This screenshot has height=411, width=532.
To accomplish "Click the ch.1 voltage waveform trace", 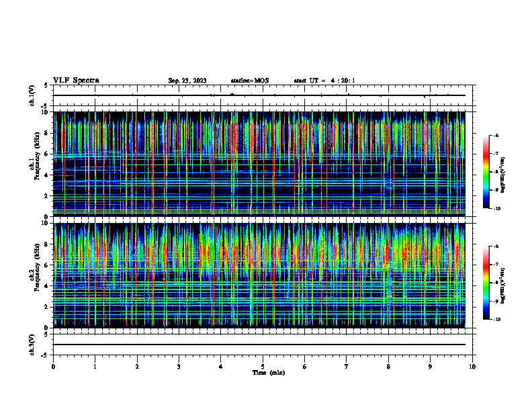I will pyautogui.click(x=259, y=95).
